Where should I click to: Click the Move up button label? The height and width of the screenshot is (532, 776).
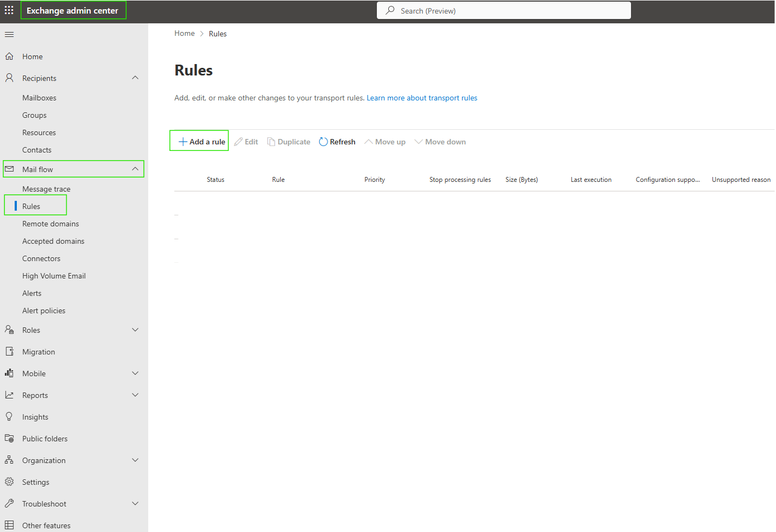tap(390, 142)
